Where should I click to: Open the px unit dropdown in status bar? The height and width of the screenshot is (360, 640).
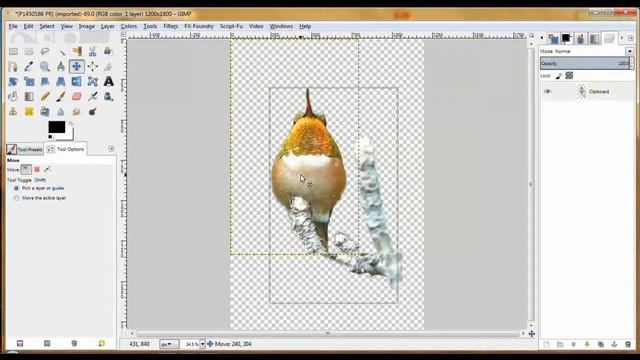168,344
